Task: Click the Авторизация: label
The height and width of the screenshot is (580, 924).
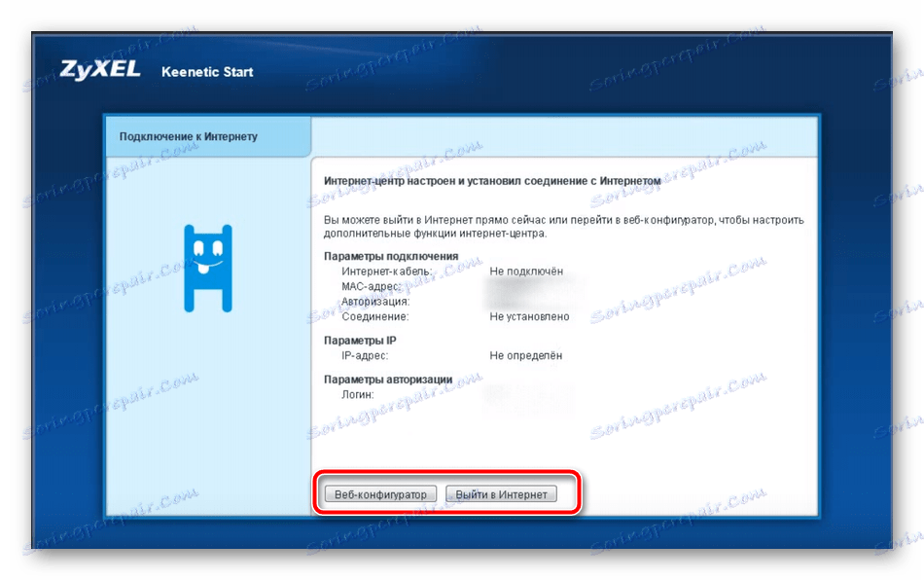Action: 375,302
